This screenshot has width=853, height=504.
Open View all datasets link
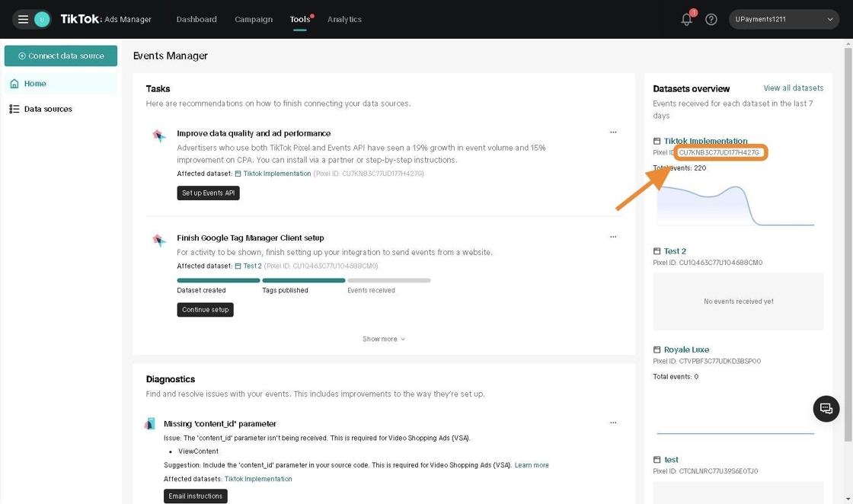coord(793,88)
